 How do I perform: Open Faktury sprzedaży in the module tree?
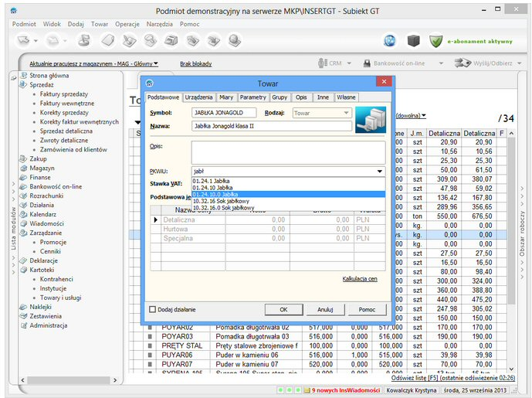click(66, 94)
